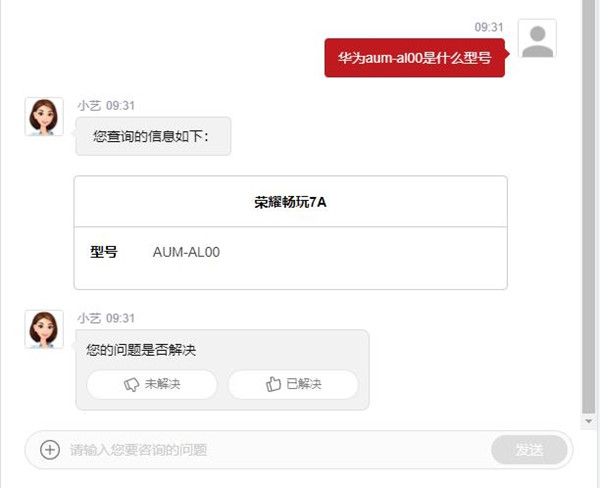Click the 您的问题是否解决 prompt text
Screen dimensions: 600x488
(141, 350)
